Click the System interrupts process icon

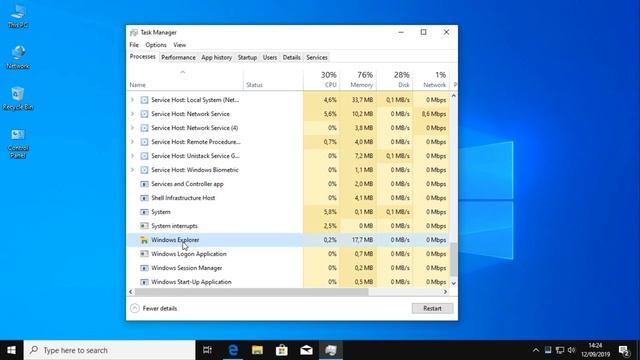(144, 226)
